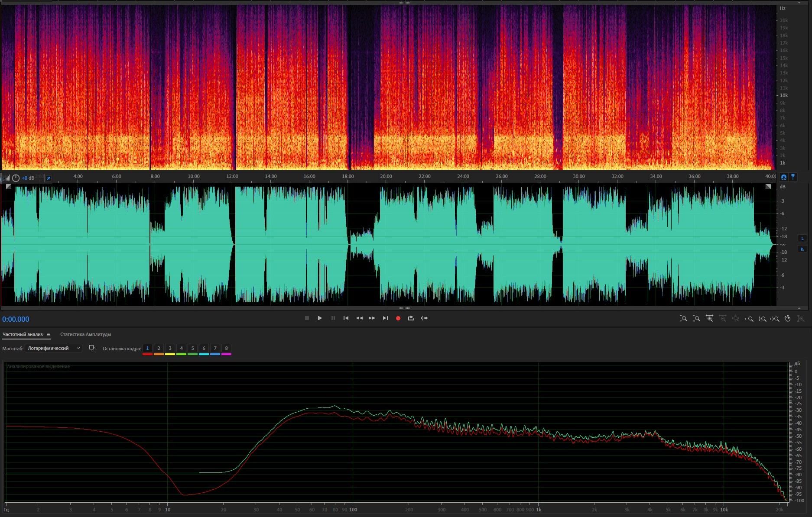812x517 pixels.
Task: Select hold frame 7
Action: tap(215, 348)
